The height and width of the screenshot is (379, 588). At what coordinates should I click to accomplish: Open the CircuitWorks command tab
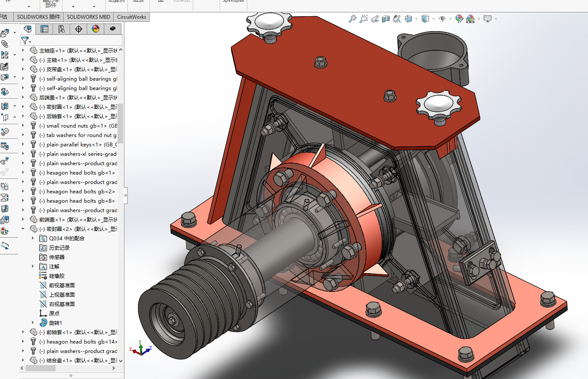[132, 17]
